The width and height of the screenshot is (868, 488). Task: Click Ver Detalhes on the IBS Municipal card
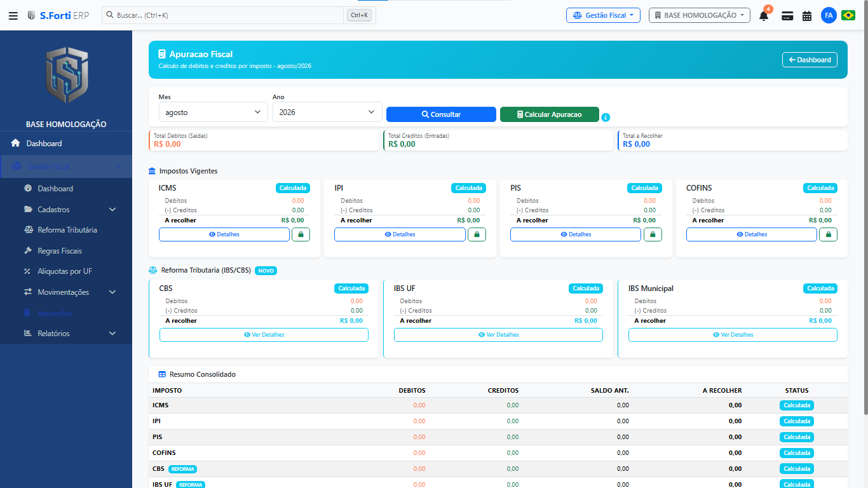(733, 335)
